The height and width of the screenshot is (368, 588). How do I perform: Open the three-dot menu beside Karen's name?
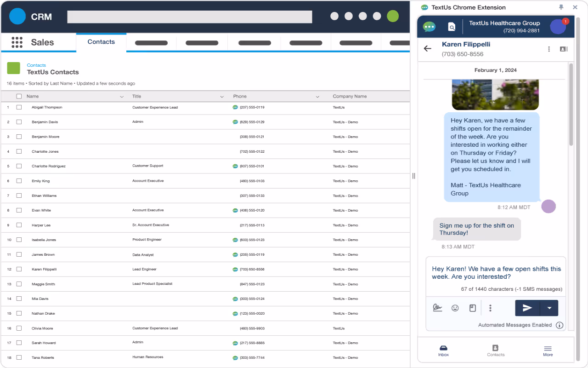click(549, 48)
